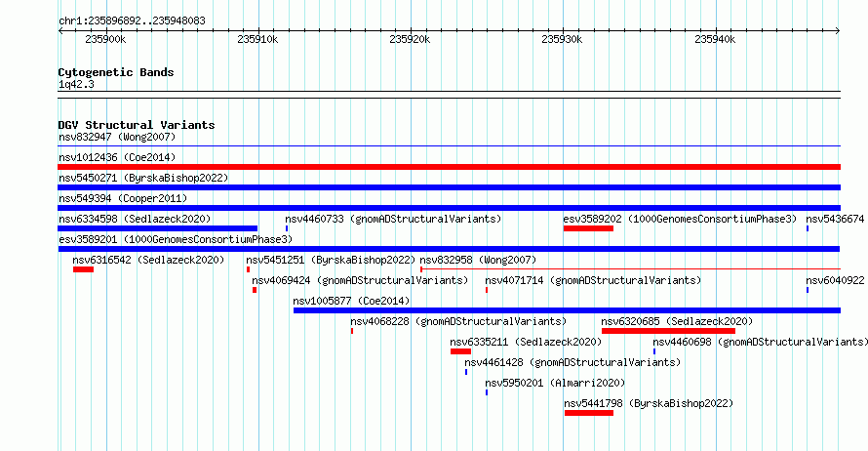
Task: Click the small blue nsv4460733 marker
Action: coord(287,228)
